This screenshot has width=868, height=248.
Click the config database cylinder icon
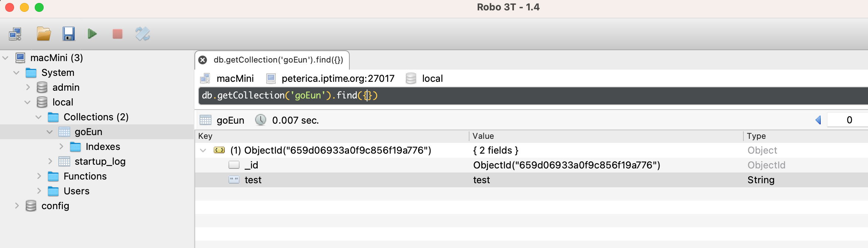coord(31,206)
